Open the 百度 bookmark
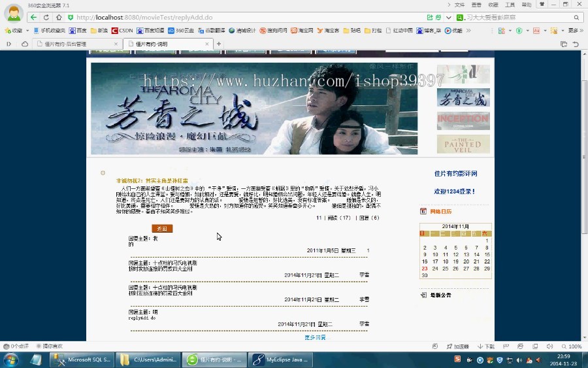The image size is (588, 368). click(78, 30)
